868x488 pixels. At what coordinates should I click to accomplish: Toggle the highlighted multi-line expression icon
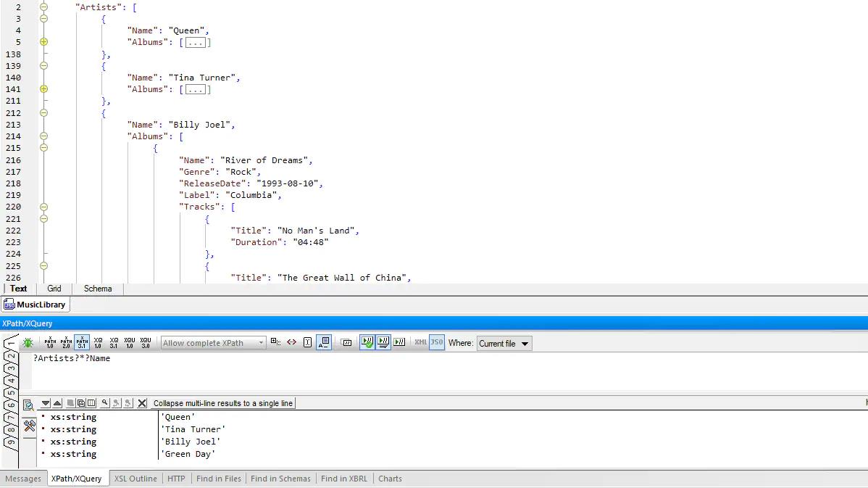324,342
